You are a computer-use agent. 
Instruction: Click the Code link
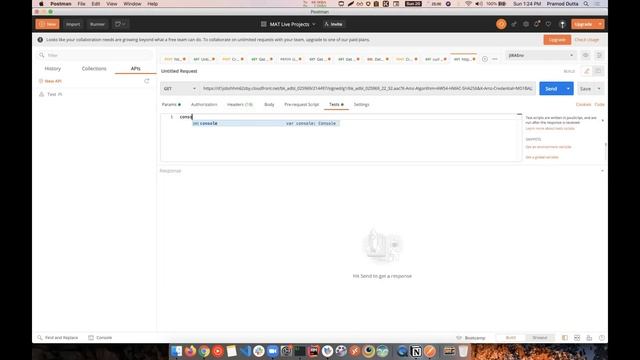point(599,104)
